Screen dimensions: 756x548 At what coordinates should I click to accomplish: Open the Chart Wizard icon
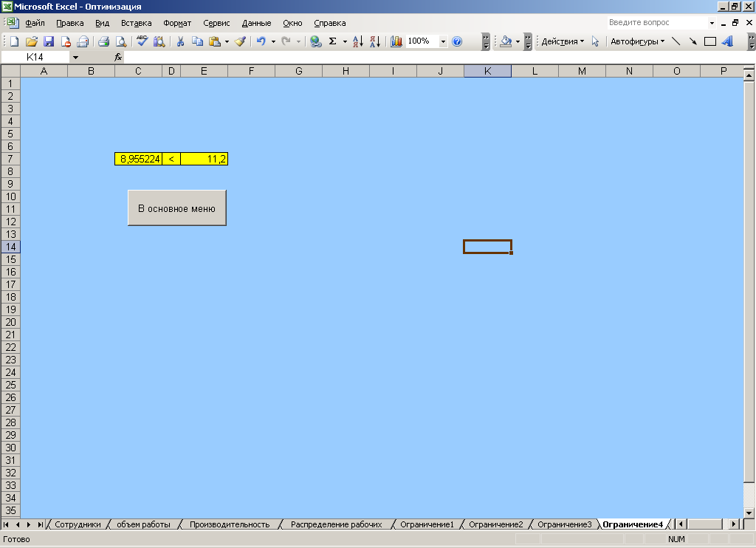pyautogui.click(x=396, y=42)
